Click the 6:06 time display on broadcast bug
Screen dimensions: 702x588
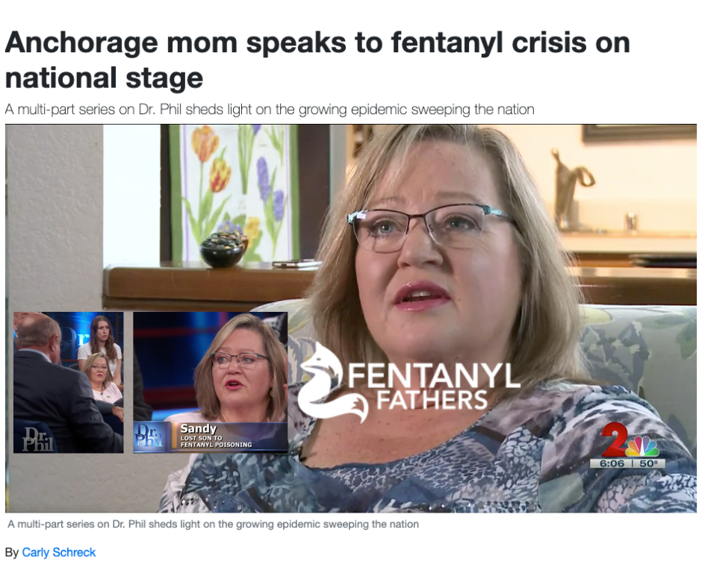pos(612,463)
